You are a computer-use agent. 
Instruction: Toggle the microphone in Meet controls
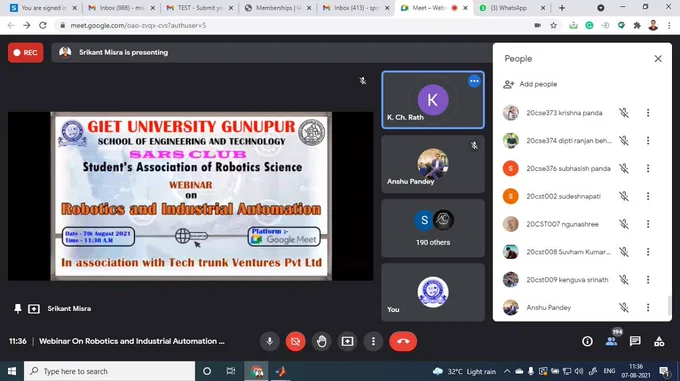pos(269,341)
